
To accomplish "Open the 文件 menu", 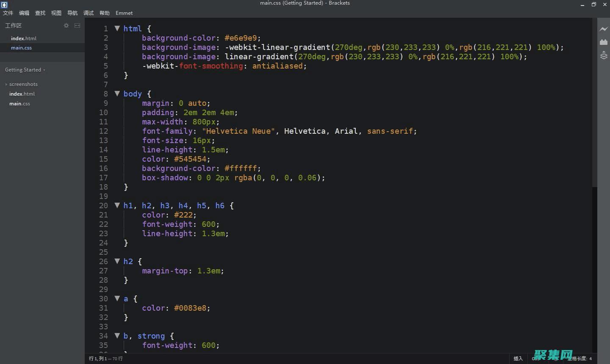I will coord(8,13).
